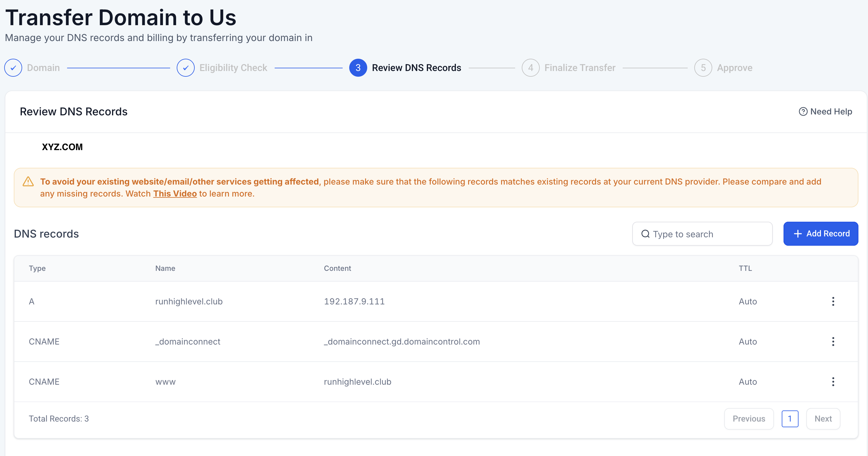This screenshot has height=456, width=868.
Task: Focus the Type to search field
Action: [707, 234]
